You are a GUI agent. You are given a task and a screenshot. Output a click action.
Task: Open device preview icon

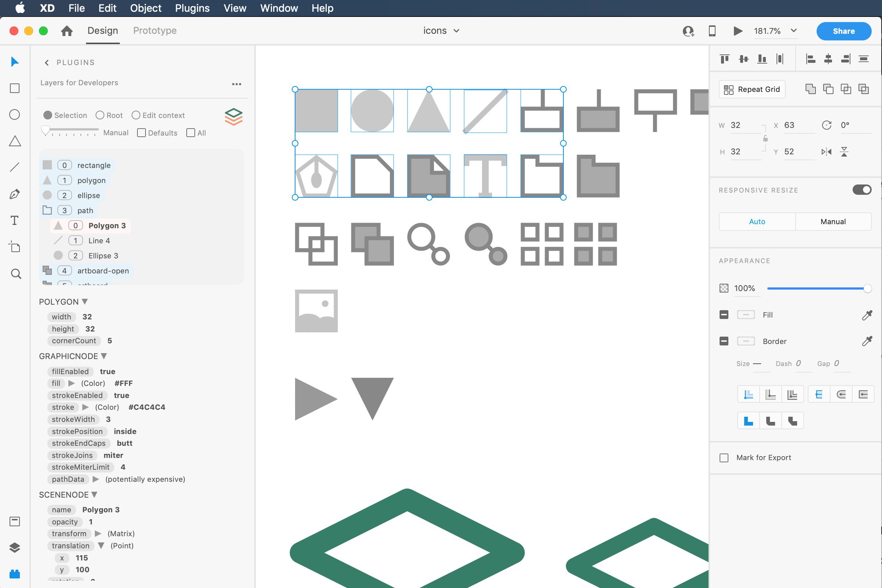tap(712, 31)
